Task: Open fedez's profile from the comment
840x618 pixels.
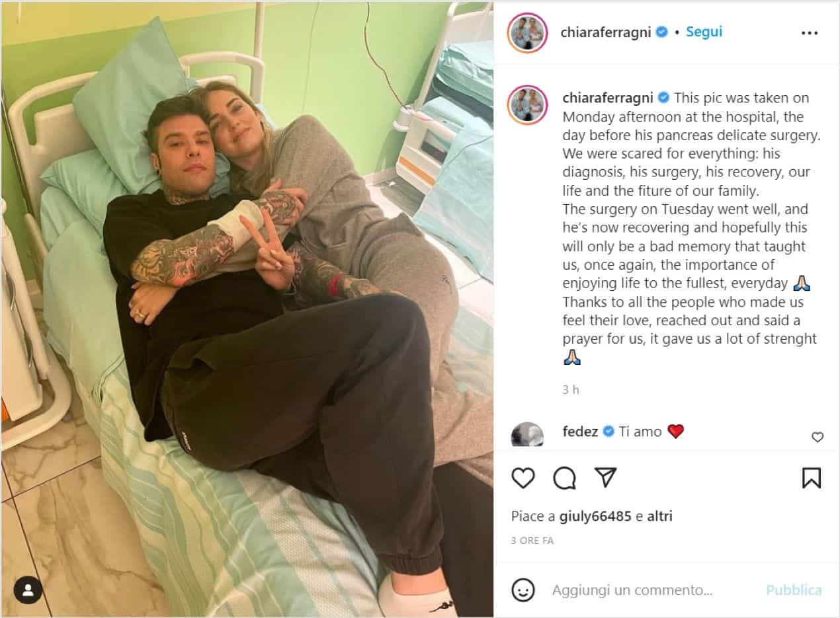Action: [580, 432]
